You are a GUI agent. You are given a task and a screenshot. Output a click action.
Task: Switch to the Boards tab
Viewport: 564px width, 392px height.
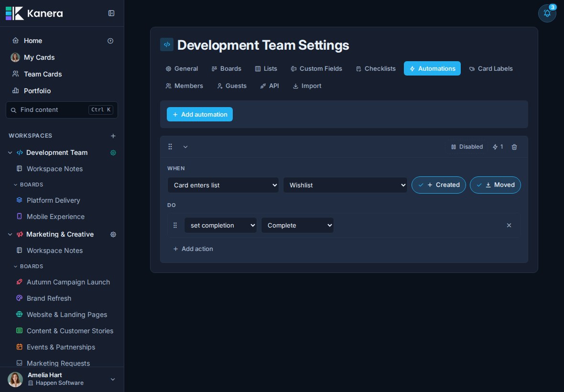click(x=227, y=69)
